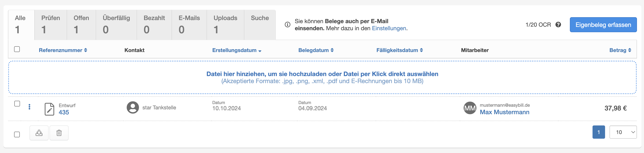644x153 pixels.
Task: Click the draft document icon for Entwurf 435
Action: [x=49, y=109]
